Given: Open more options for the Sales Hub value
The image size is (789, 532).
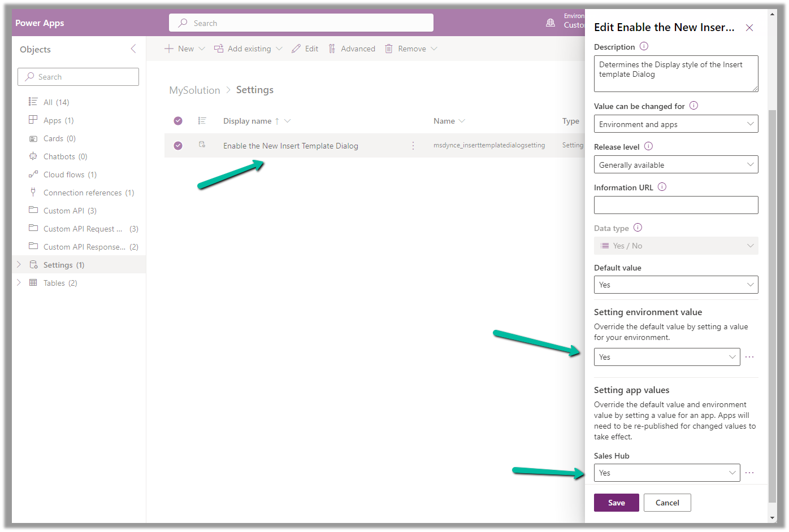Looking at the screenshot, I should 749,473.
